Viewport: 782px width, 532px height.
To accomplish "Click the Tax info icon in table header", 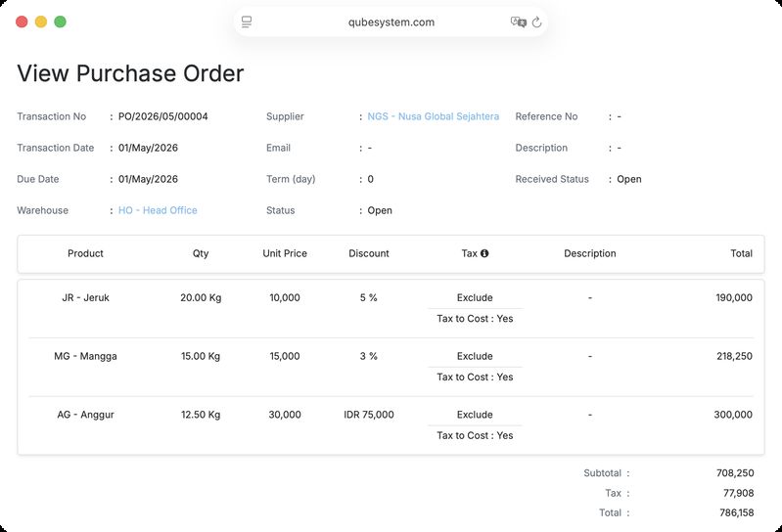I will tap(484, 253).
